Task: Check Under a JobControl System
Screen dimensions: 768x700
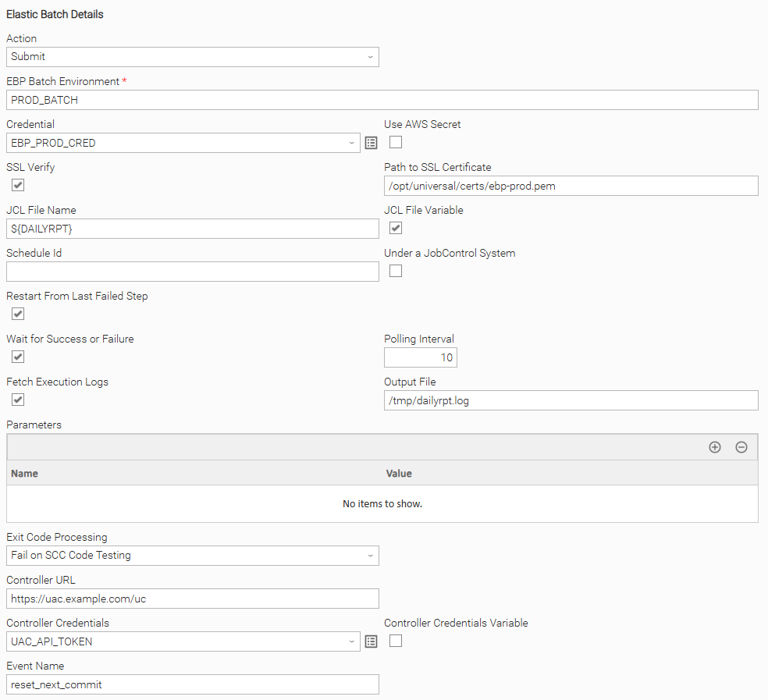Action: coord(395,271)
